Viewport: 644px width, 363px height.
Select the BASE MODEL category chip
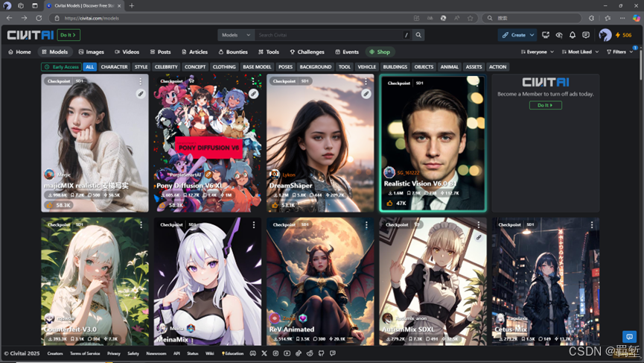(257, 67)
